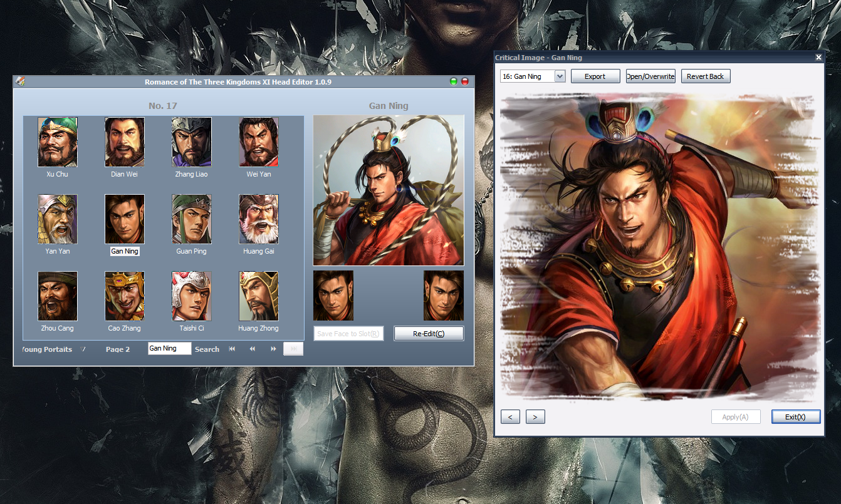Image resolution: width=841 pixels, height=504 pixels.
Task: Click Save Face to Slot(R) button
Action: pos(348,334)
